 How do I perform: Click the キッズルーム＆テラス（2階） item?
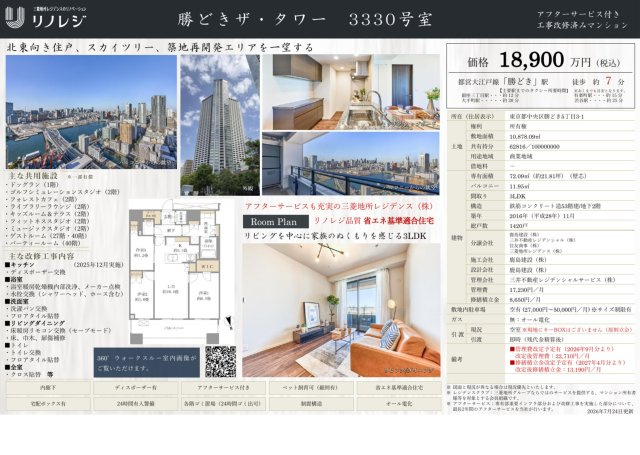[48, 214]
